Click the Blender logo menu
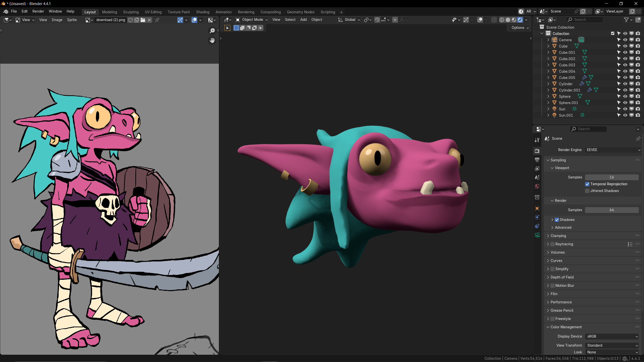The height and width of the screenshot is (362, 644). [6, 11]
